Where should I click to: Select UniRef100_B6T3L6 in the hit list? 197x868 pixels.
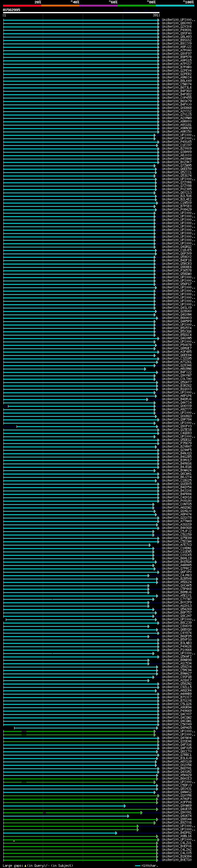[177, 88]
